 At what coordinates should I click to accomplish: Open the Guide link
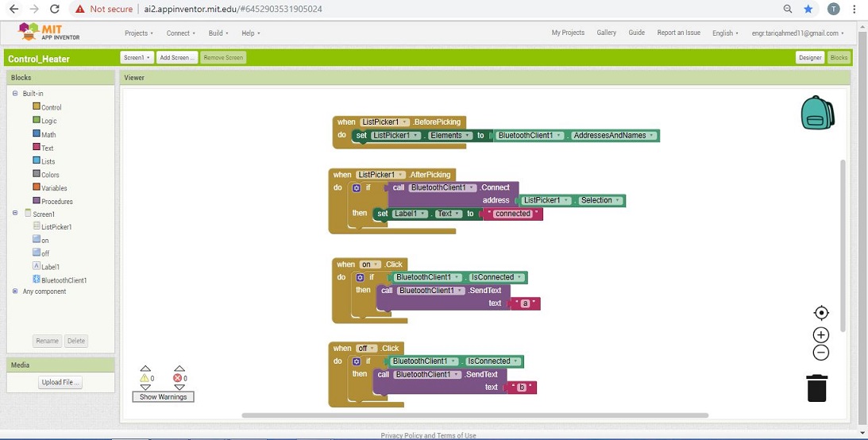pyautogui.click(x=637, y=33)
